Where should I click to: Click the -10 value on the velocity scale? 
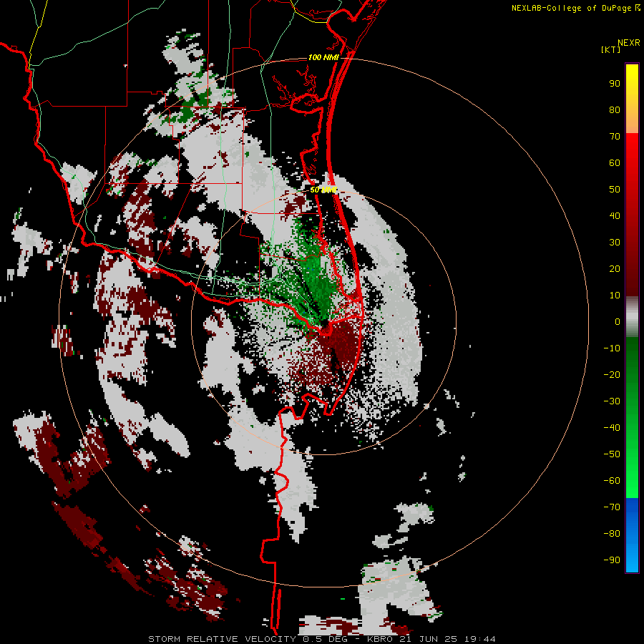[x=612, y=348]
